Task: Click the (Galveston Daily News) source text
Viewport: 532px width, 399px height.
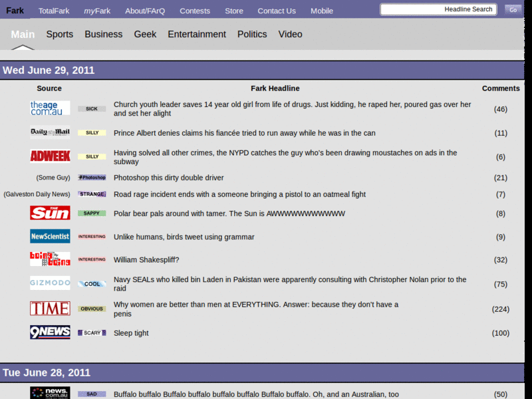Action: tap(37, 194)
